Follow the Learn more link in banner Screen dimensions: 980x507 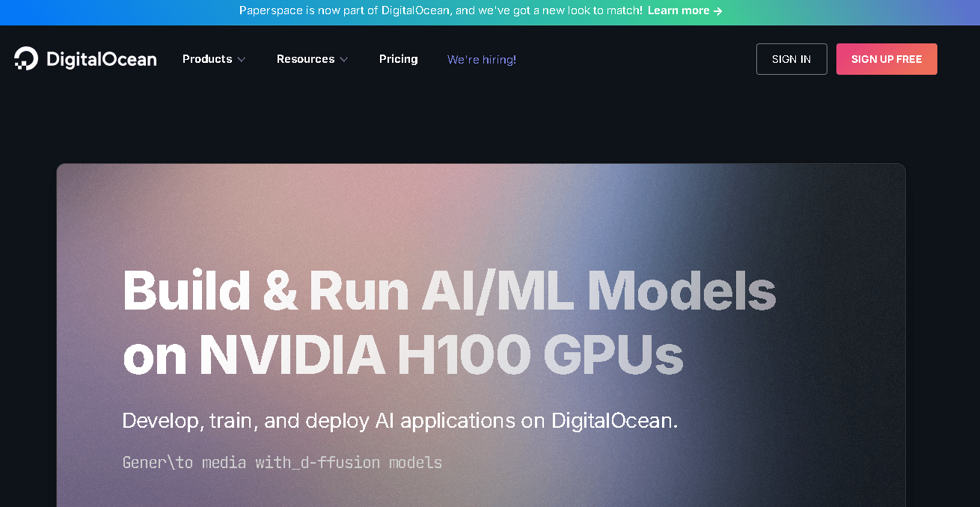click(x=685, y=10)
